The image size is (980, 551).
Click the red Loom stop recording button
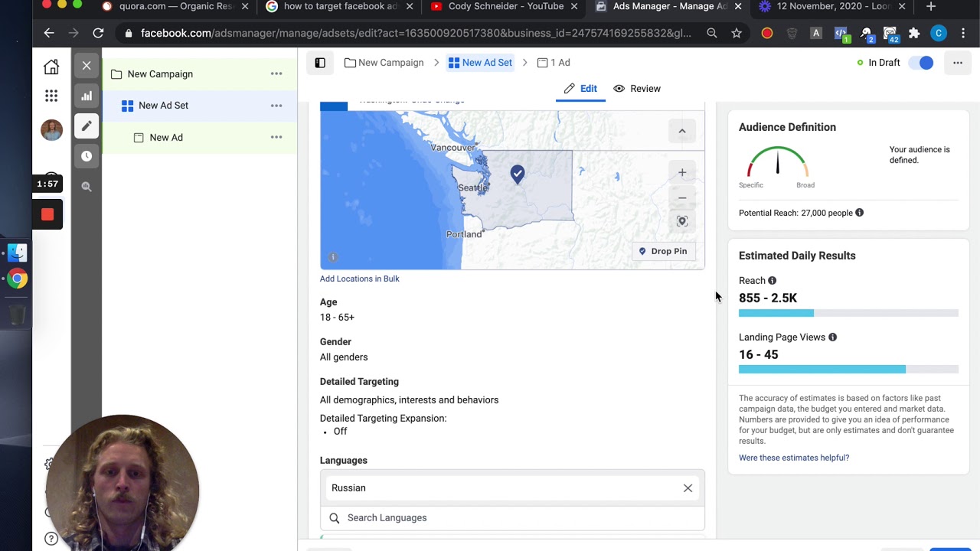click(x=47, y=214)
